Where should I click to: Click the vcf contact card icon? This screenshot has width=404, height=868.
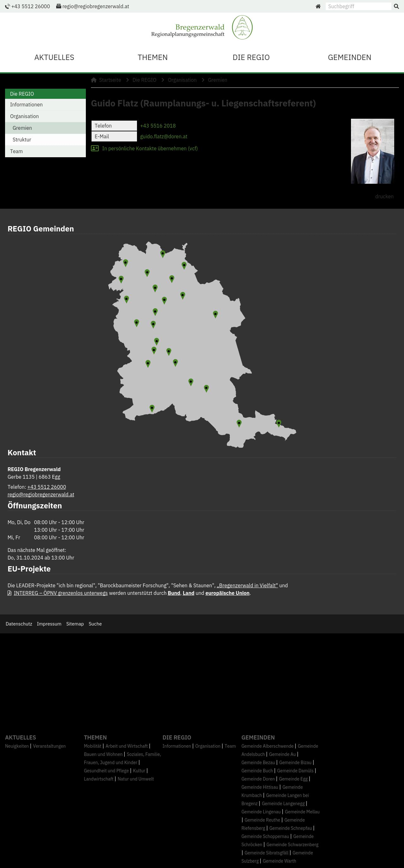pyautogui.click(x=95, y=148)
